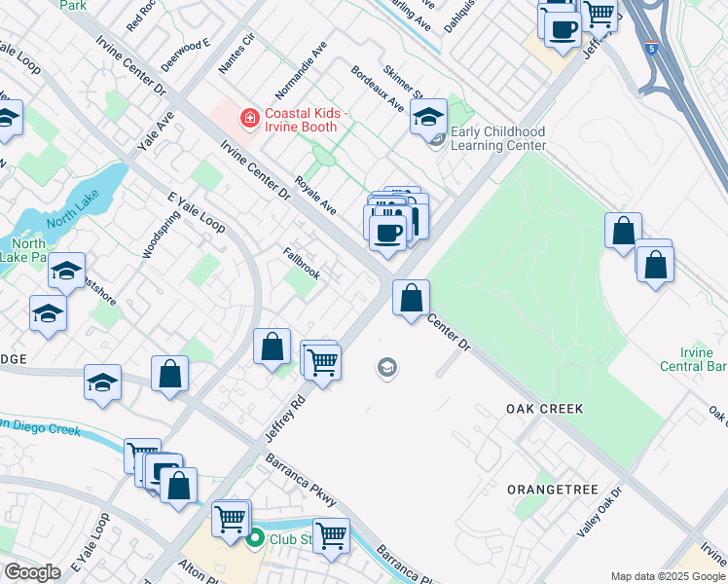This screenshot has height=584, width=728.
Task: Click the Map data ©2025 Google attribution
Action: 669,576
